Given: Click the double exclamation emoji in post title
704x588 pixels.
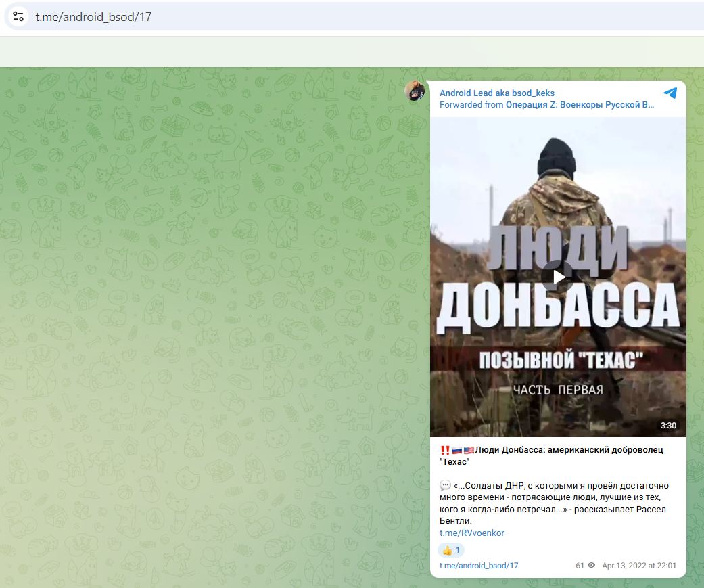Looking at the screenshot, I should coord(445,449).
